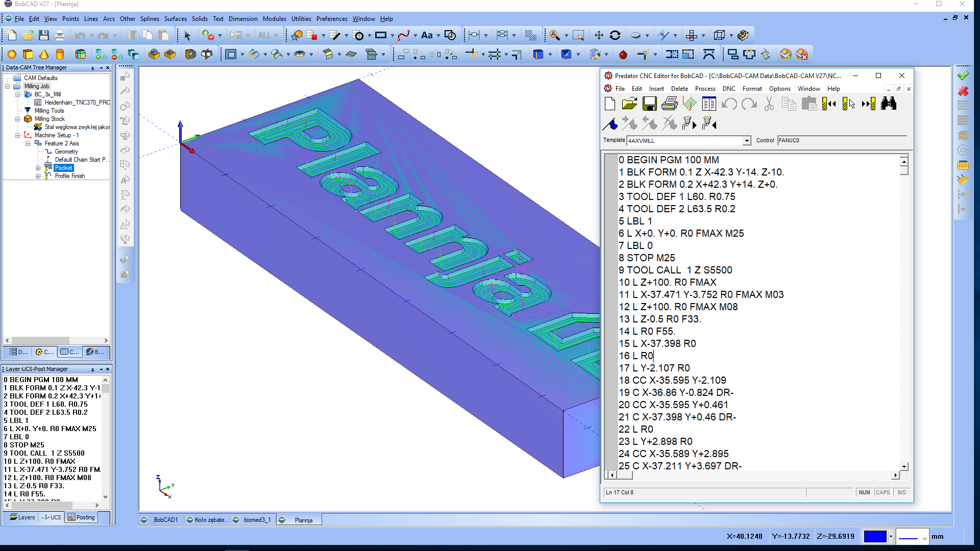
Task: Select the Print icon in CNC Editor
Action: point(669,103)
